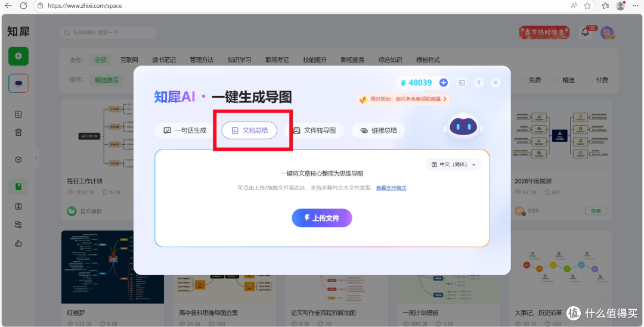The width and height of the screenshot is (644, 327).
Task: Filter by 综合知识 category
Action: pyautogui.click(x=390, y=60)
